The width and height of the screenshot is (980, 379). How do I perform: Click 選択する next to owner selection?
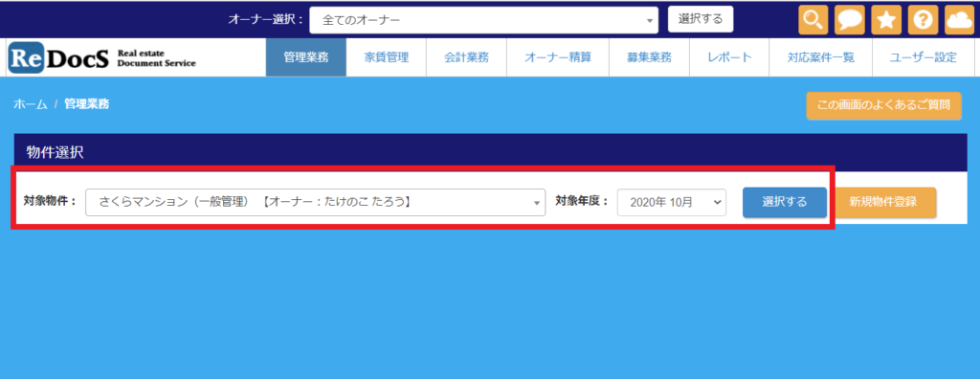(x=701, y=19)
